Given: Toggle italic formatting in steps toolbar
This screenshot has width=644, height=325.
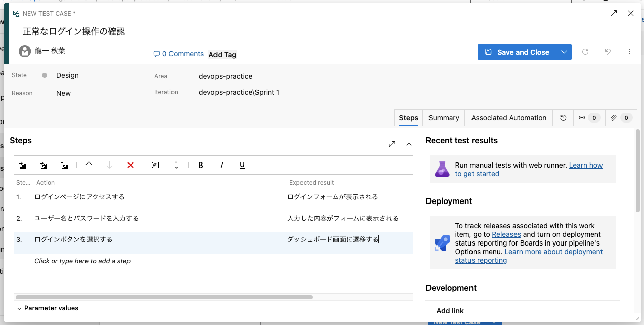Looking at the screenshot, I should click(x=221, y=165).
